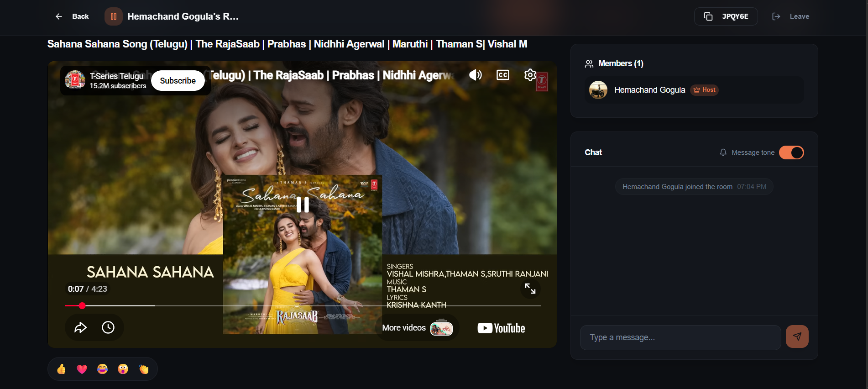Send red heart reaction
Image resolution: width=868 pixels, height=389 pixels.
[82, 369]
